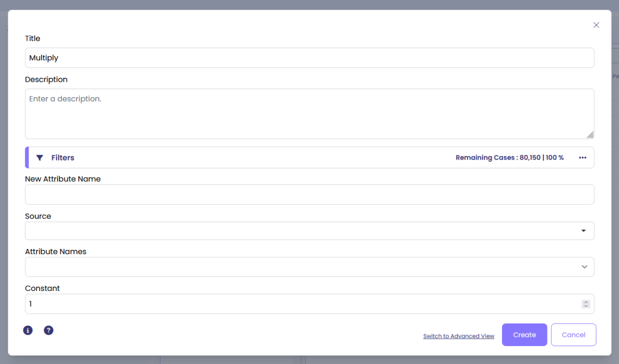The width and height of the screenshot is (619, 364).
Task: Click the Source field's caret arrow
Action: pyautogui.click(x=584, y=231)
